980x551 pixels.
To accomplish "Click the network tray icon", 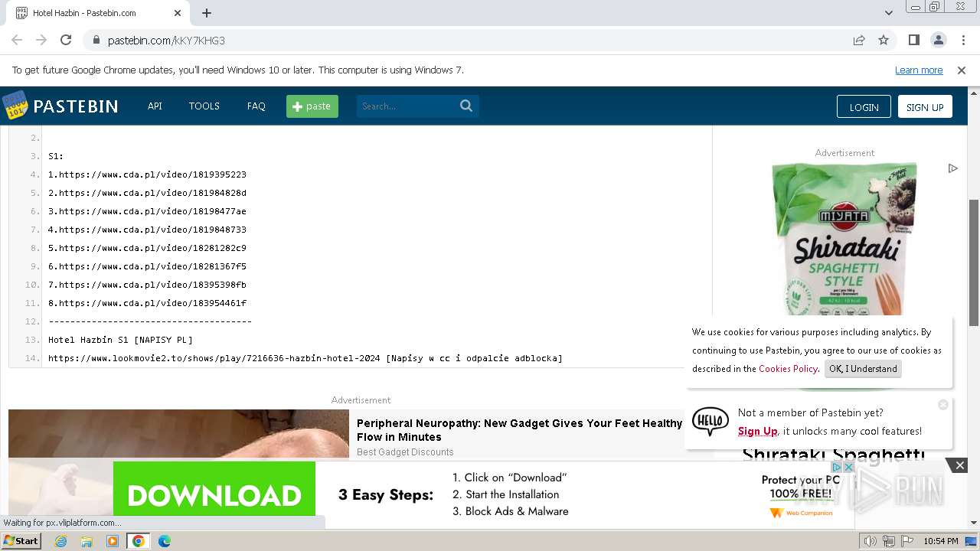I will point(889,541).
